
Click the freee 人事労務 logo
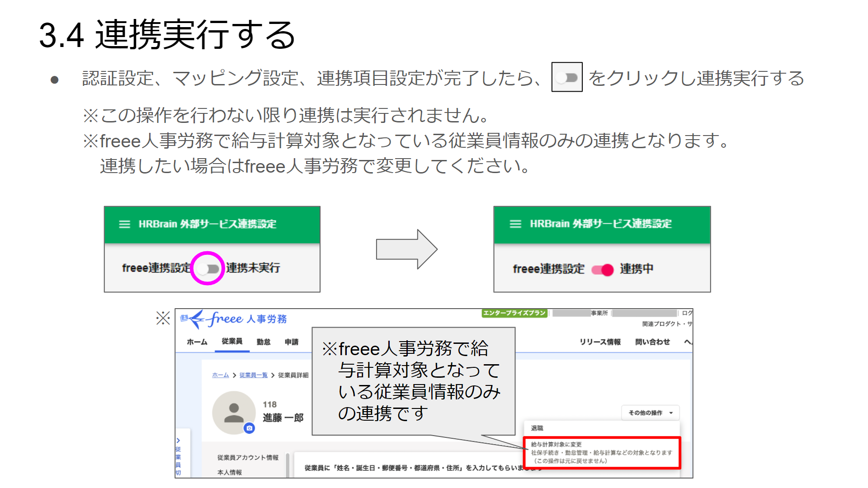[x=234, y=319]
